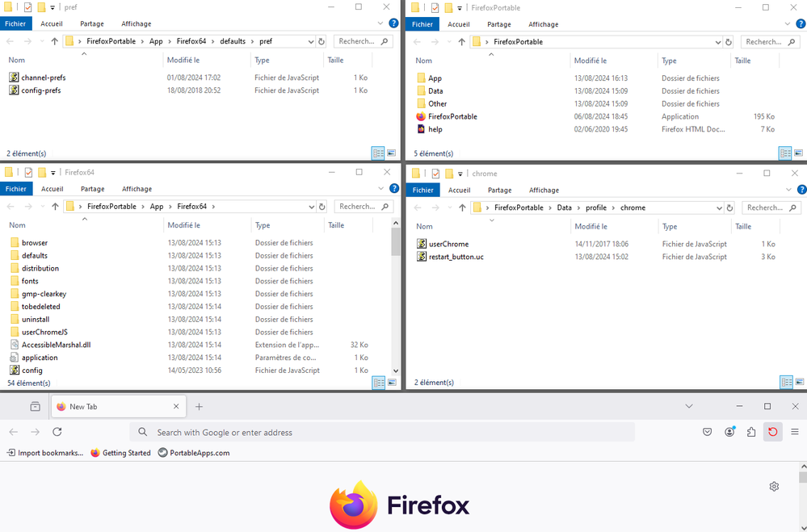Open Fichier menu in chrome window

point(423,190)
